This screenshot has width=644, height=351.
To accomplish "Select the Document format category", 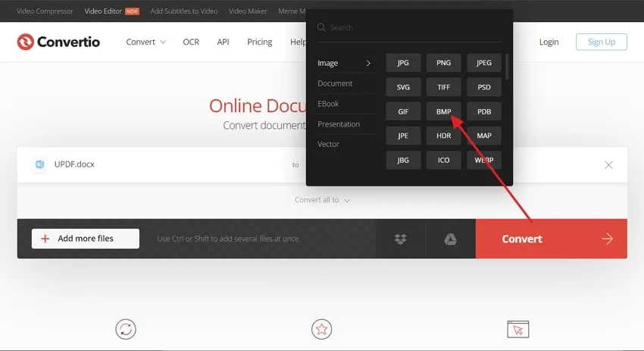I will 335,83.
